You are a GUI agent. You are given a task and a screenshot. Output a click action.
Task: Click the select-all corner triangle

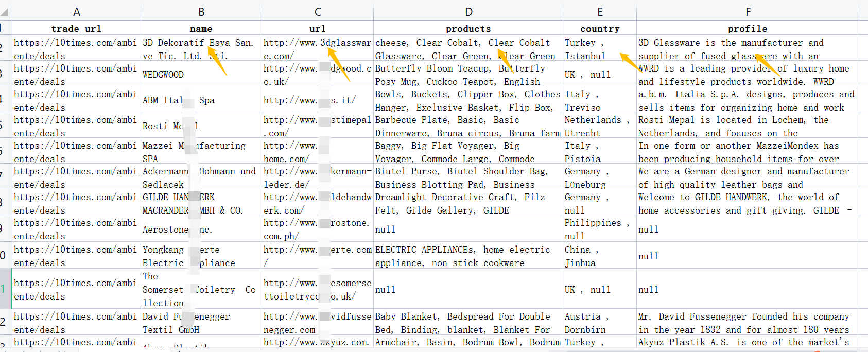[x=6, y=12]
